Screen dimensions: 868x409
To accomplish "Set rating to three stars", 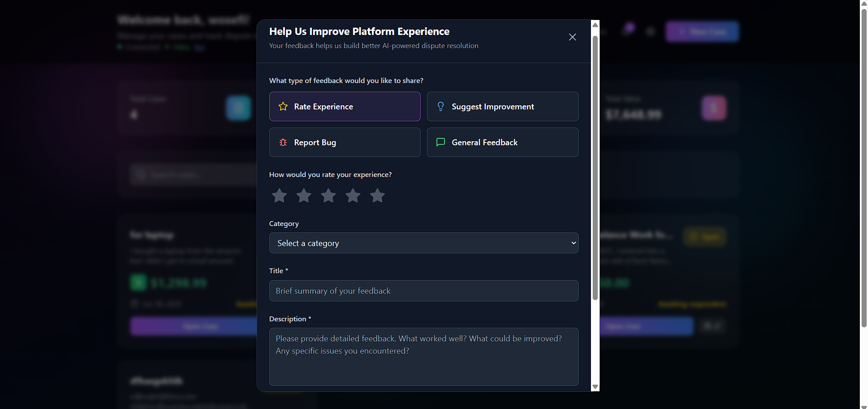I will coord(328,196).
